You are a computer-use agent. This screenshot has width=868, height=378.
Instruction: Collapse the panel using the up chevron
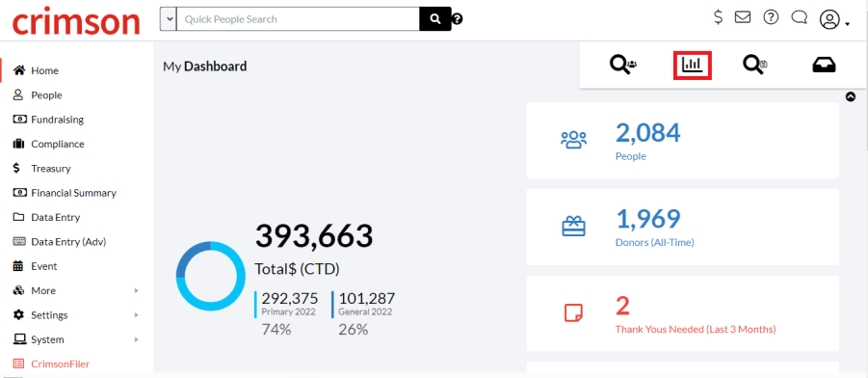pos(851,96)
